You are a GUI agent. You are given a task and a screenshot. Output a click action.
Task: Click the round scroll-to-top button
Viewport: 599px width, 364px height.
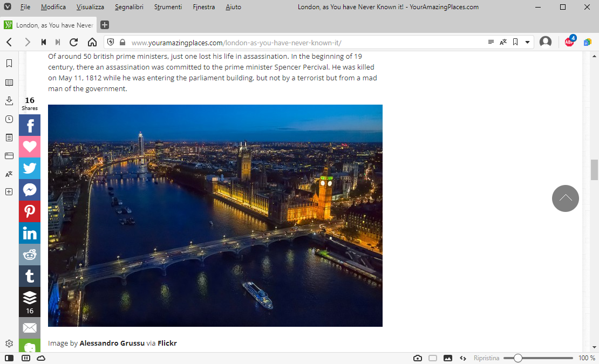(566, 198)
